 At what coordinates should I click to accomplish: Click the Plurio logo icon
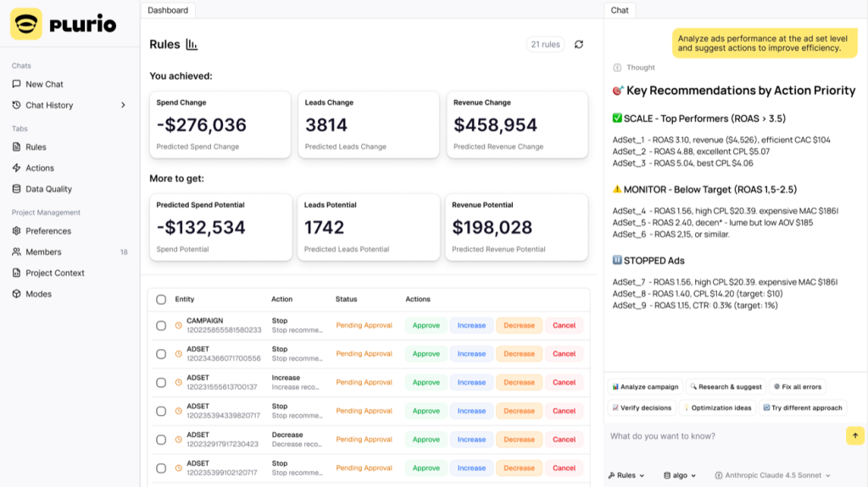26,24
